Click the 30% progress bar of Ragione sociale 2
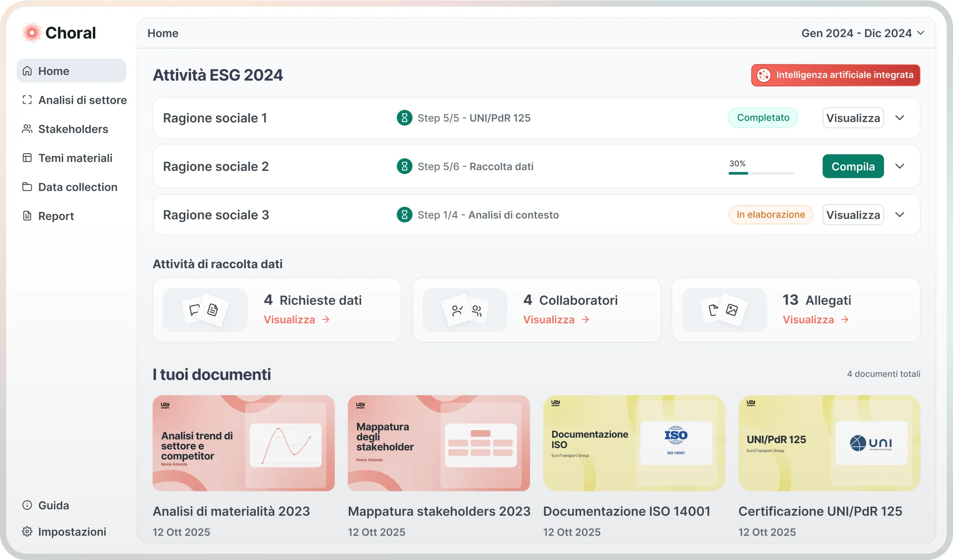The height and width of the screenshot is (560, 953). coord(761,173)
